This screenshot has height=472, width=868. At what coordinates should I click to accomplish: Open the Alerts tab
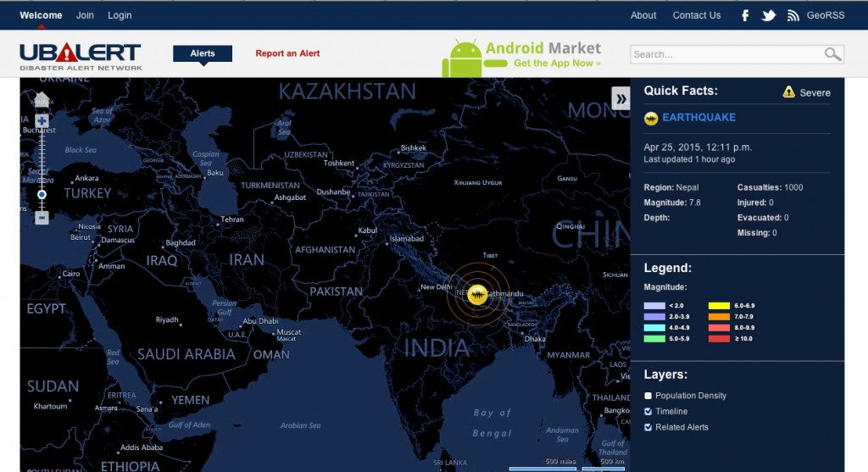(203, 53)
